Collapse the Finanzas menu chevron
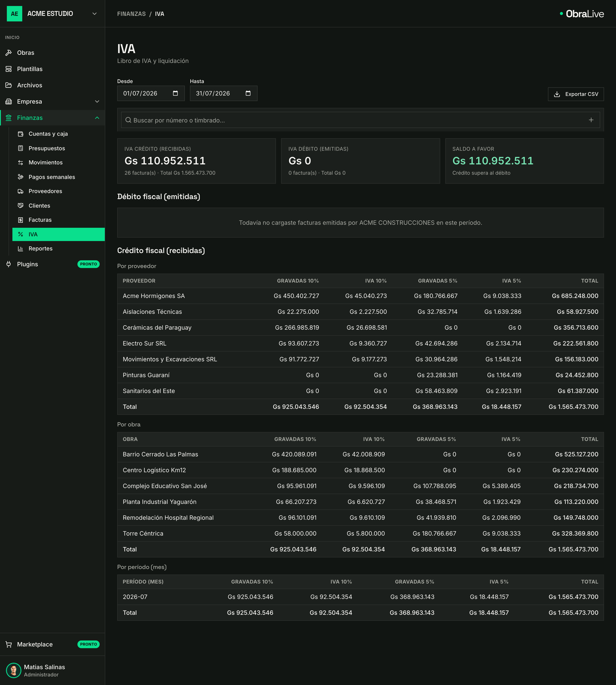The height and width of the screenshot is (685, 616). [x=97, y=118]
